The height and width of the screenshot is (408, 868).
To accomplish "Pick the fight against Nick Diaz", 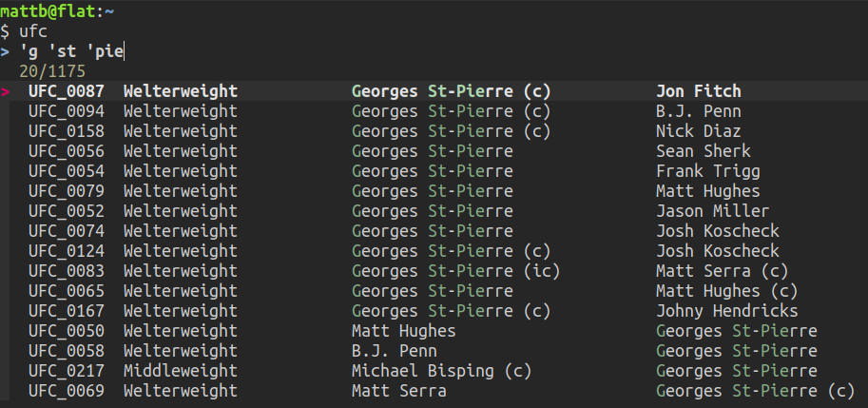I will (698, 131).
